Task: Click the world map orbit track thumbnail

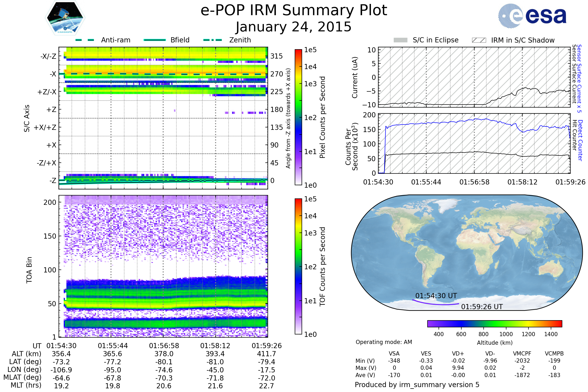Action: [466, 253]
